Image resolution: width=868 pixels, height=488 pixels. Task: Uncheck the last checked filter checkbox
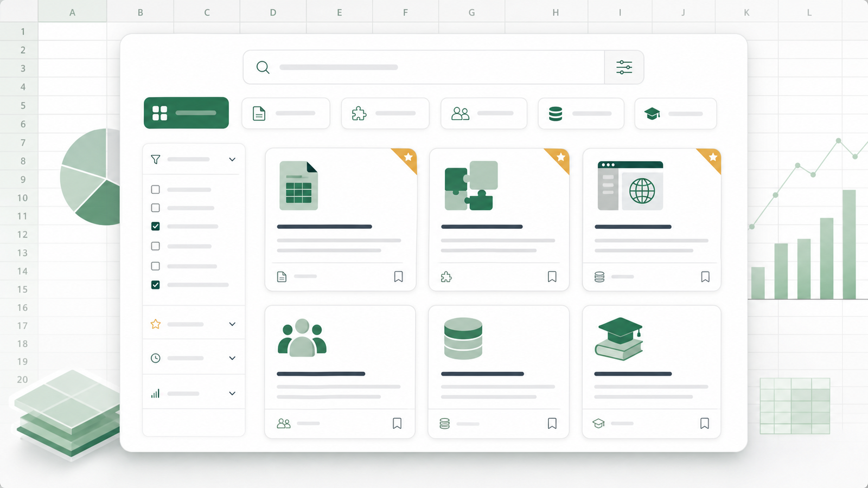click(156, 285)
